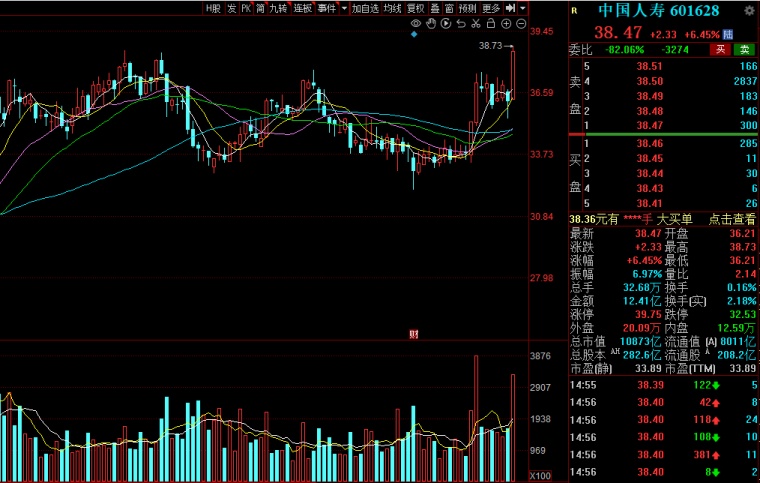The height and width of the screenshot is (483, 760).
Task: Expand the dropdown arrow at toolbar's right end
Action: coord(523,8)
